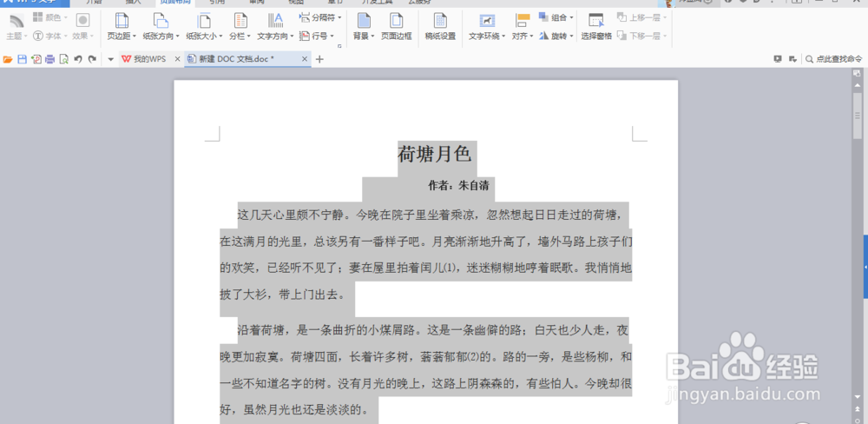The width and height of the screenshot is (868, 424).
Task: Close the 我的WPS tab
Action: [177, 59]
